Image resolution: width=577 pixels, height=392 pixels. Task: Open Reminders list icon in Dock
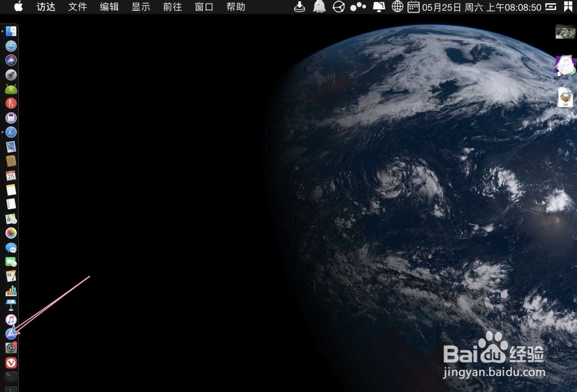pos(11,204)
